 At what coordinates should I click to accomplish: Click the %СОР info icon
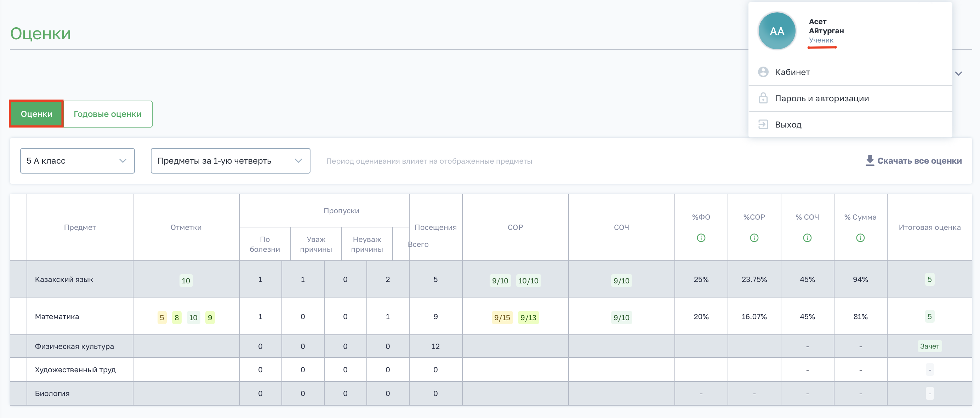754,238
